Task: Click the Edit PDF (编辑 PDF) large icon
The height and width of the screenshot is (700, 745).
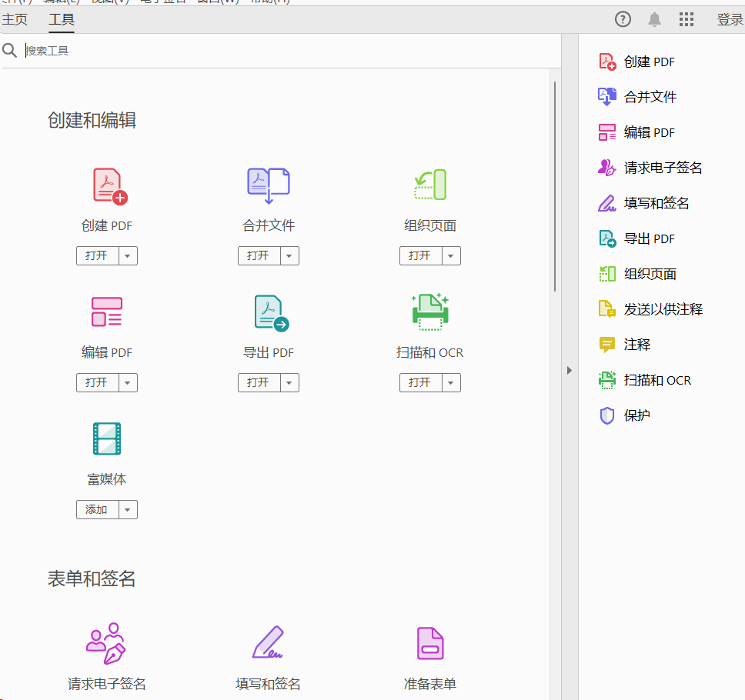Action: point(106,312)
